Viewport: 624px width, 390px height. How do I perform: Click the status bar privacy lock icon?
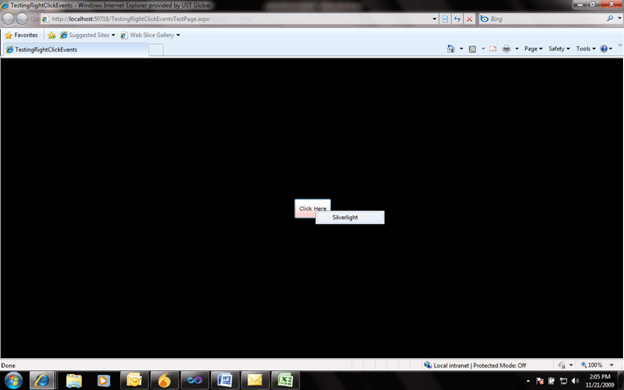click(562, 365)
